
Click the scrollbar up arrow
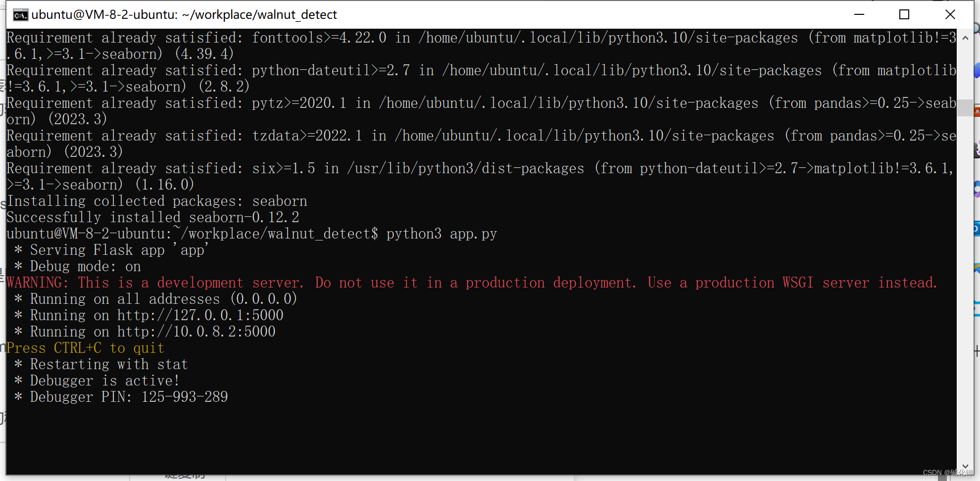965,38
